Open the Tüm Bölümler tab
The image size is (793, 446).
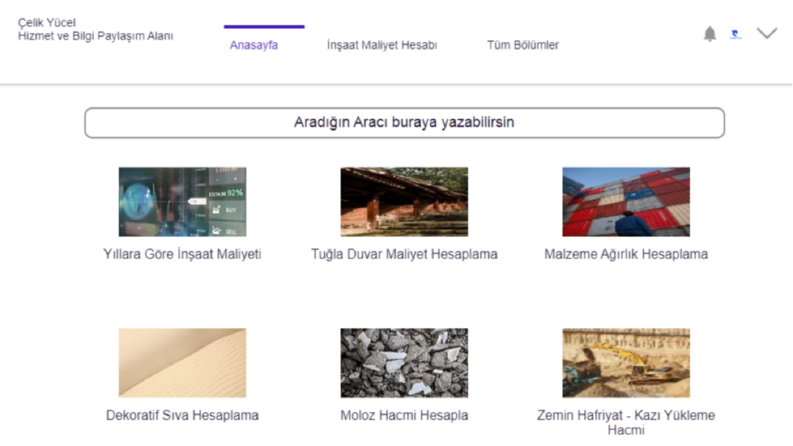(x=523, y=45)
